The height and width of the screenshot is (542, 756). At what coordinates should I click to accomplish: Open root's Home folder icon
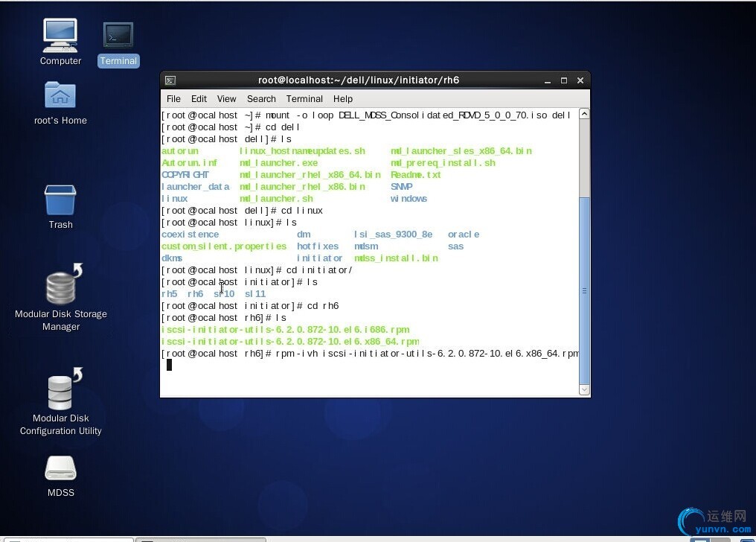(x=60, y=103)
